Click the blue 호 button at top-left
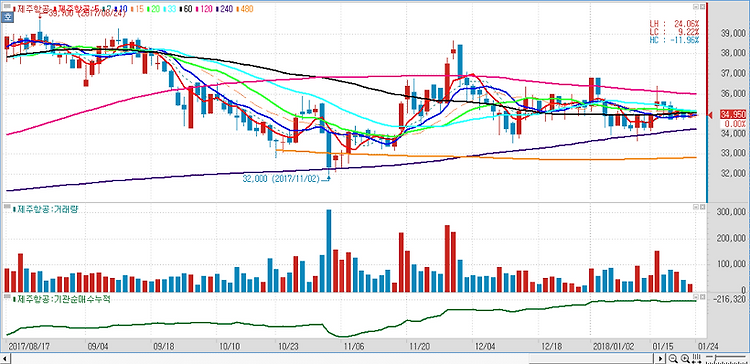 pyautogui.click(x=7, y=17)
